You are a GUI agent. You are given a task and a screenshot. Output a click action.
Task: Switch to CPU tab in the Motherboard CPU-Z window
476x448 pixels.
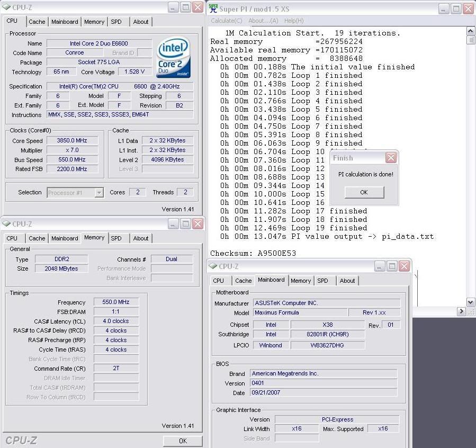pyautogui.click(x=218, y=281)
